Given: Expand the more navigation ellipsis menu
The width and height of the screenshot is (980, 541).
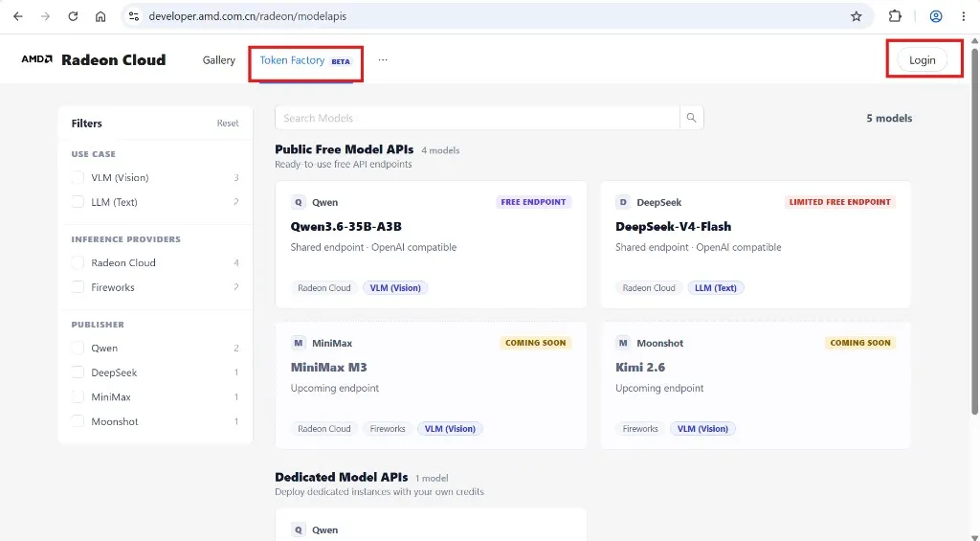Looking at the screenshot, I should (383, 60).
